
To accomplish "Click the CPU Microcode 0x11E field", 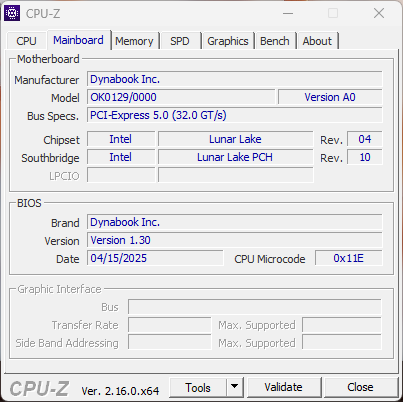I will pos(349,258).
